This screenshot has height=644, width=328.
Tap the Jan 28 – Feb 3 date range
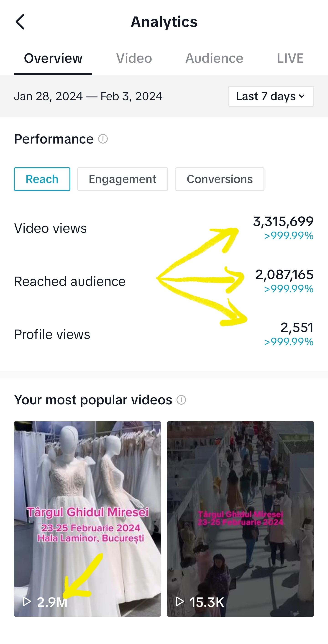click(x=88, y=97)
